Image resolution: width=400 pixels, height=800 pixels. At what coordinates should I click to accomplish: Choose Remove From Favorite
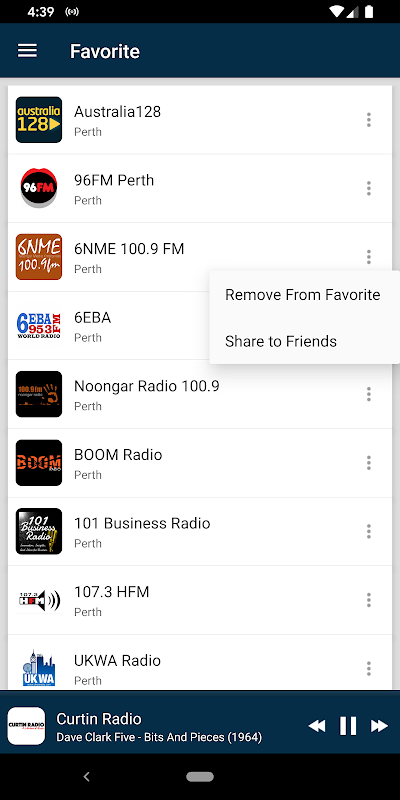pyautogui.click(x=304, y=294)
